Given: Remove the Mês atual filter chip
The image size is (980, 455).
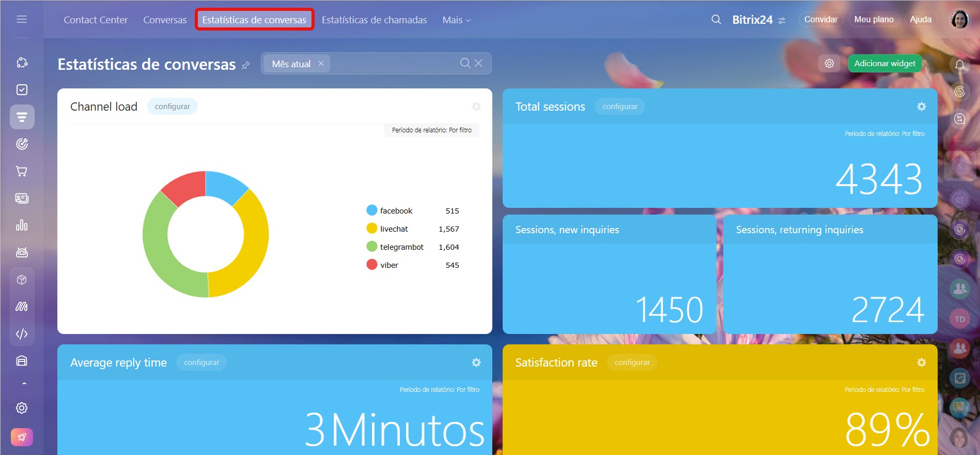Looking at the screenshot, I should pos(321,64).
